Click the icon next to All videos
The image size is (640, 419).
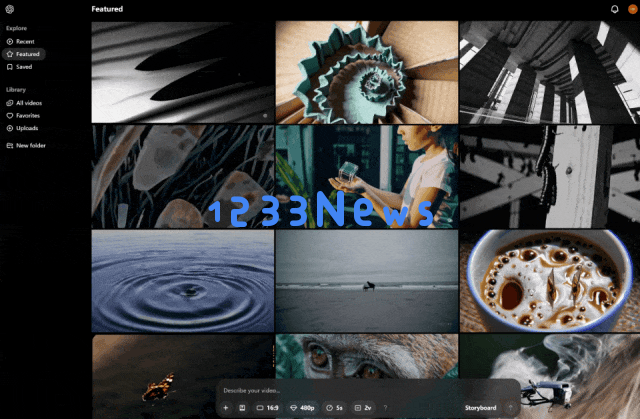10,103
